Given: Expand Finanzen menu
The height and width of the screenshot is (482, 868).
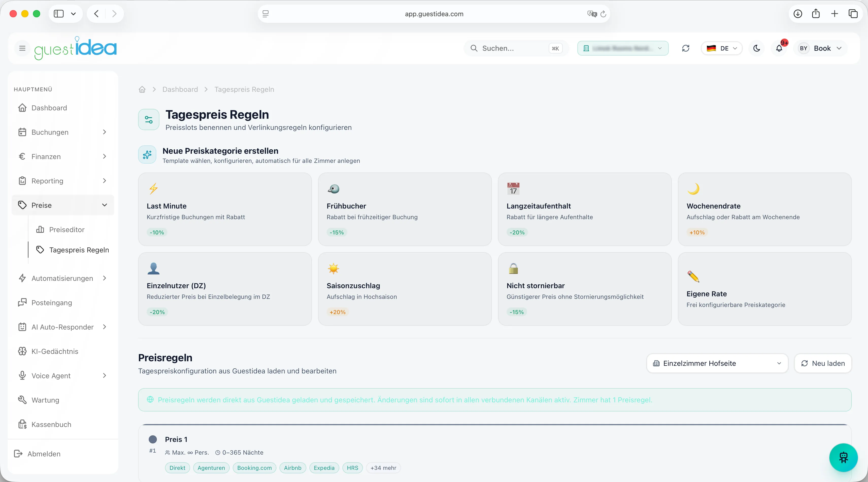Looking at the screenshot, I should [63, 157].
